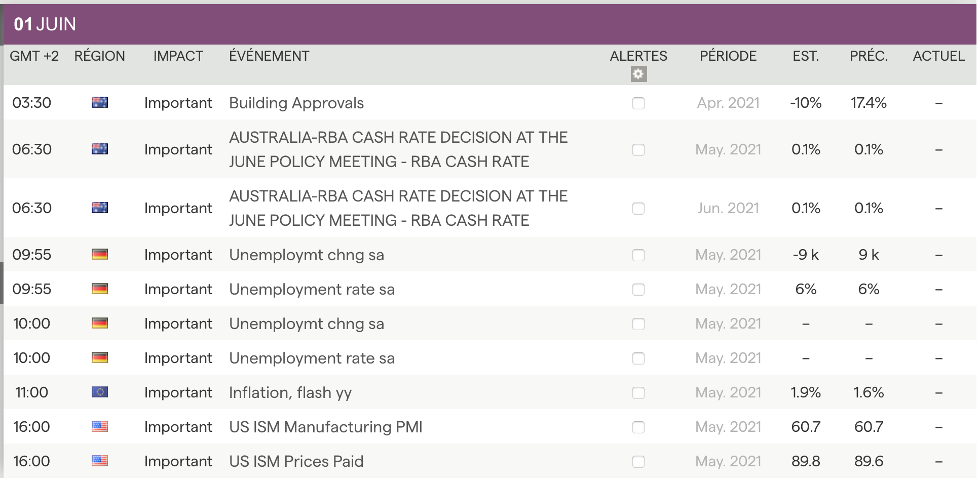This screenshot has height=483, width=980.
Task: Check alert box for US ISM Manufacturing PMI
Action: tap(638, 427)
